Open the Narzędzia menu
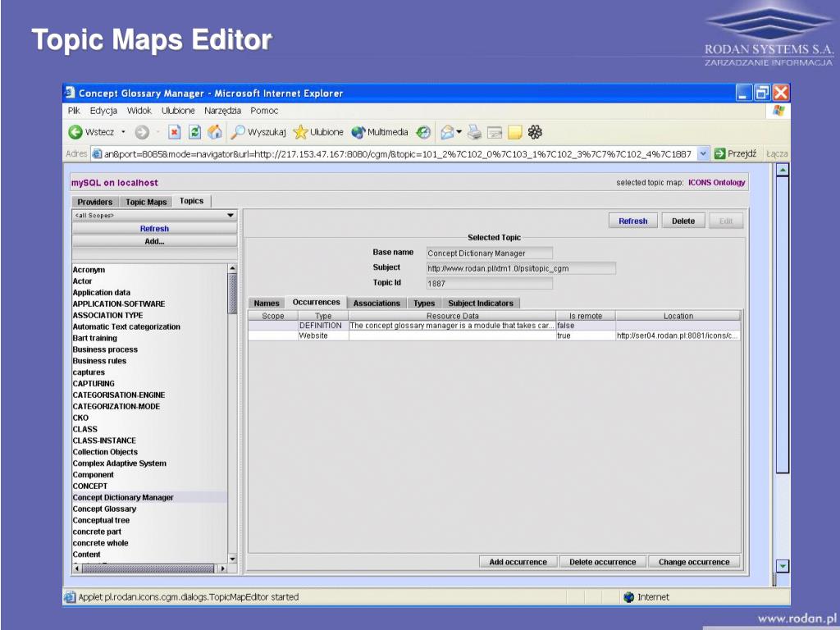Screen dimensions: 840x630 coord(222,111)
